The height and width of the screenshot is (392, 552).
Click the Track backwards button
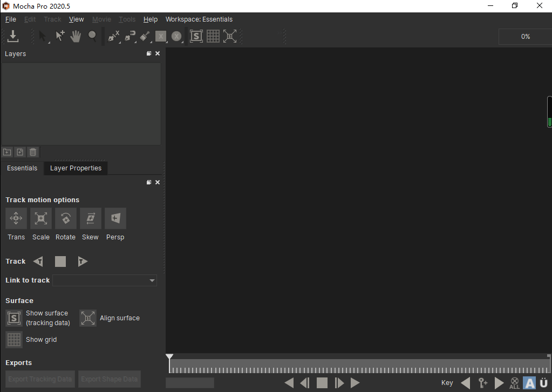pos(38,262)
